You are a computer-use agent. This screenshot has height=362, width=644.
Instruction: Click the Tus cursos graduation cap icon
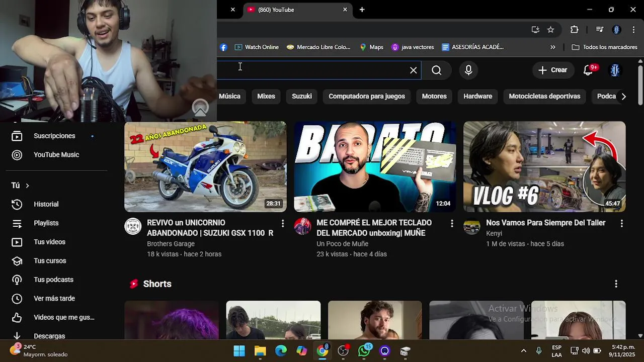pyautogui.click(x=17, y=261)
